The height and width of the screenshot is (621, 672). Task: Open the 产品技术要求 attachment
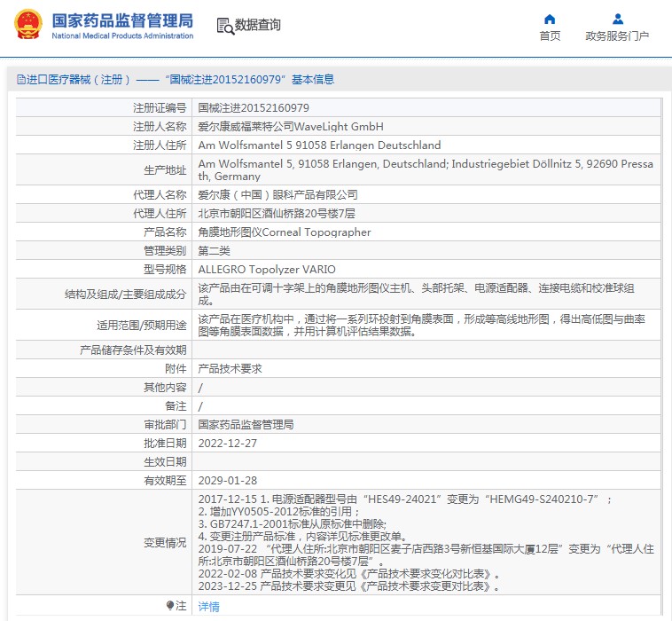[230, 368]
